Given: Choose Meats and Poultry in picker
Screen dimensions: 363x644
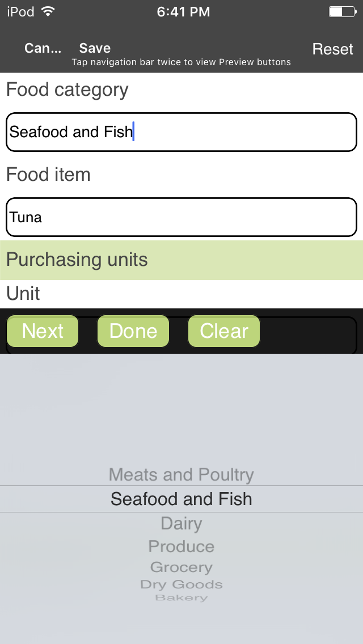Looking at the screenshot, I should point(181,474).
